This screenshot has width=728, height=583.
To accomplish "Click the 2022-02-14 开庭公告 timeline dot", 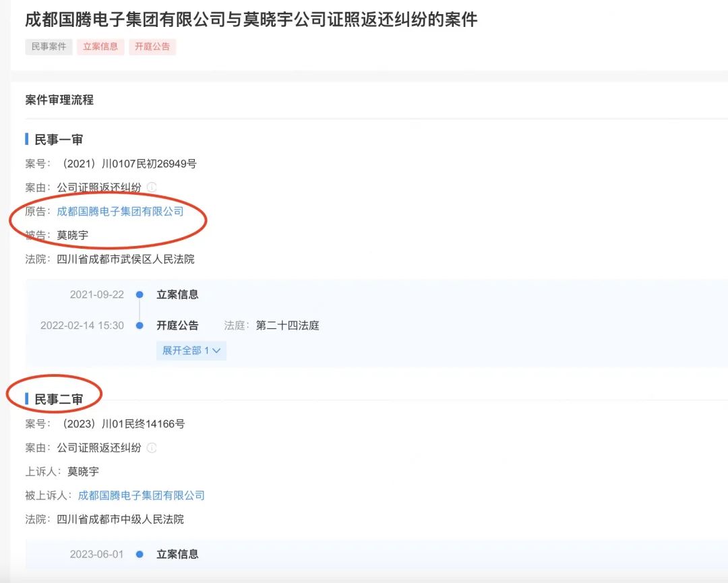I will point(140,326).
